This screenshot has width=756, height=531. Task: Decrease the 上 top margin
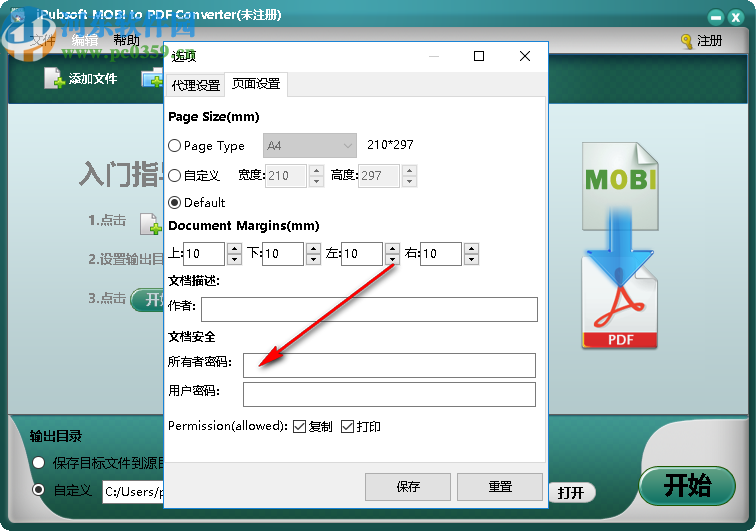234,259
